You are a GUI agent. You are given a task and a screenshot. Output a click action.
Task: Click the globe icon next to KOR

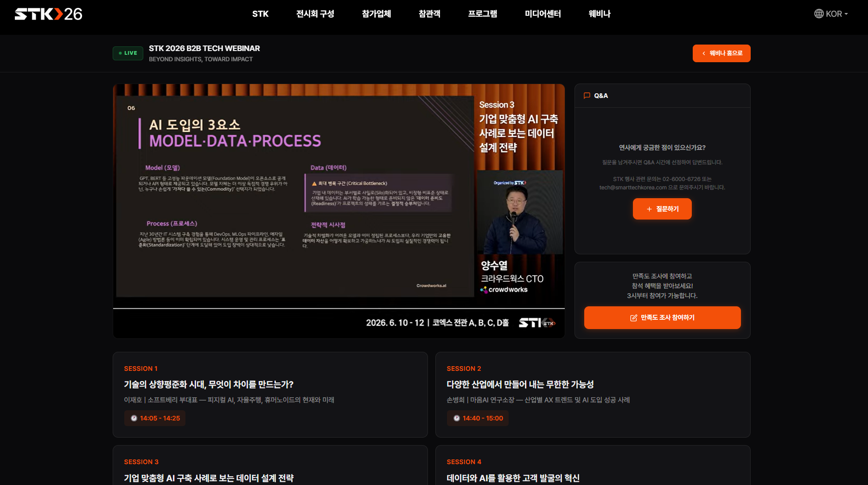[818, 14]
